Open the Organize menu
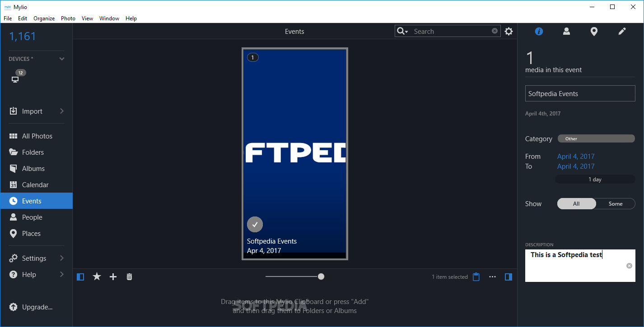This screenshot has width=644, height=327. coord(44,18)
